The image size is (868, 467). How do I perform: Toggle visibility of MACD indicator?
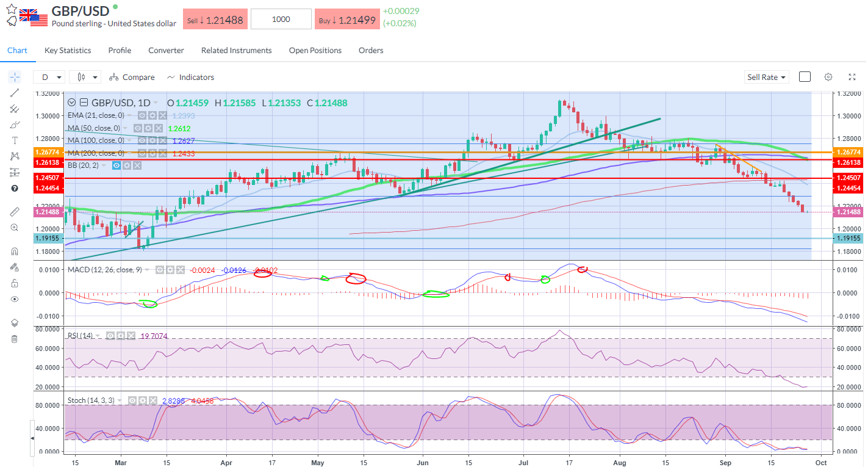click(x=160, y=270)
